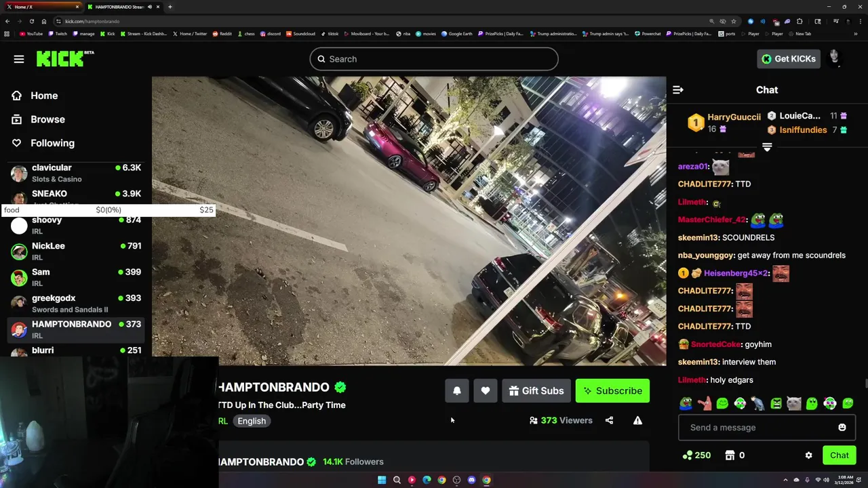The width and height of the screenshot is (868, 488).
Task: Open SNEAKO's channel in sidebar
Action: 76,197
